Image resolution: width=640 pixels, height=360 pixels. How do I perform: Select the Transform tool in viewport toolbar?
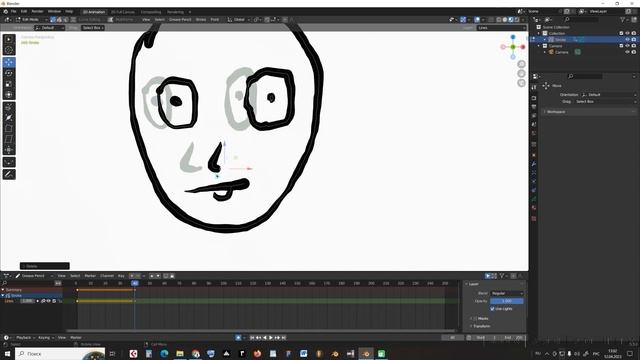point(9,94)
